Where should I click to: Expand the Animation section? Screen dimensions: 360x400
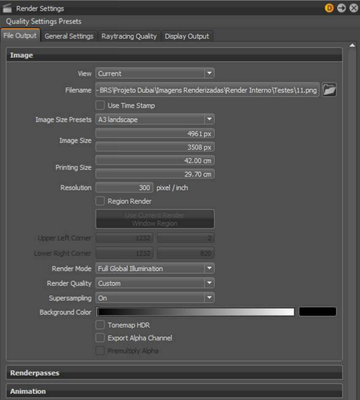click(x=174, y=391)
